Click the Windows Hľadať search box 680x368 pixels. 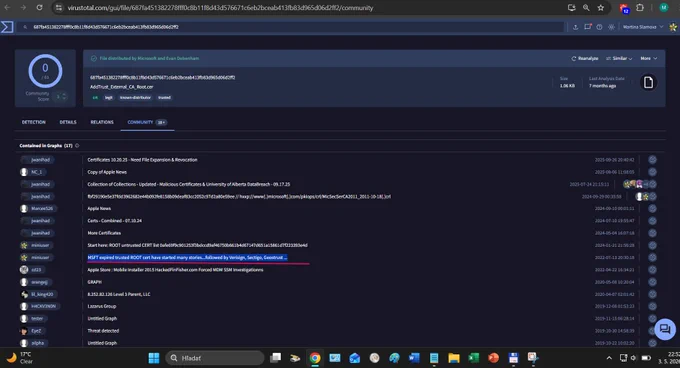click(x=215, y=358)
